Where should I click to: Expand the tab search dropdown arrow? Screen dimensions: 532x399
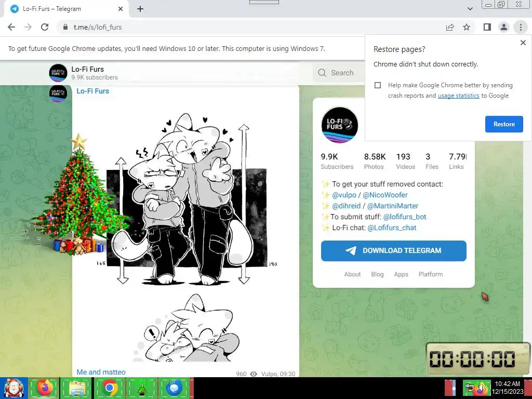[x=470, y=9]
